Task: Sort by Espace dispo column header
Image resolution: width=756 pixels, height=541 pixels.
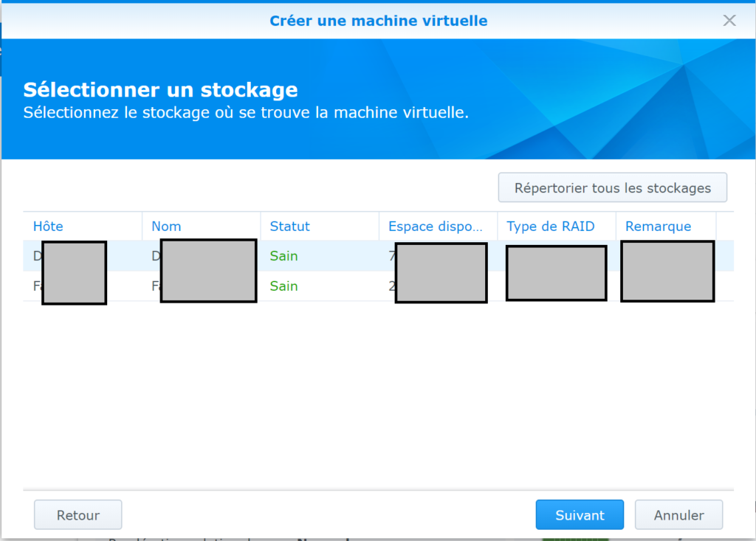Action: point(437,227)
